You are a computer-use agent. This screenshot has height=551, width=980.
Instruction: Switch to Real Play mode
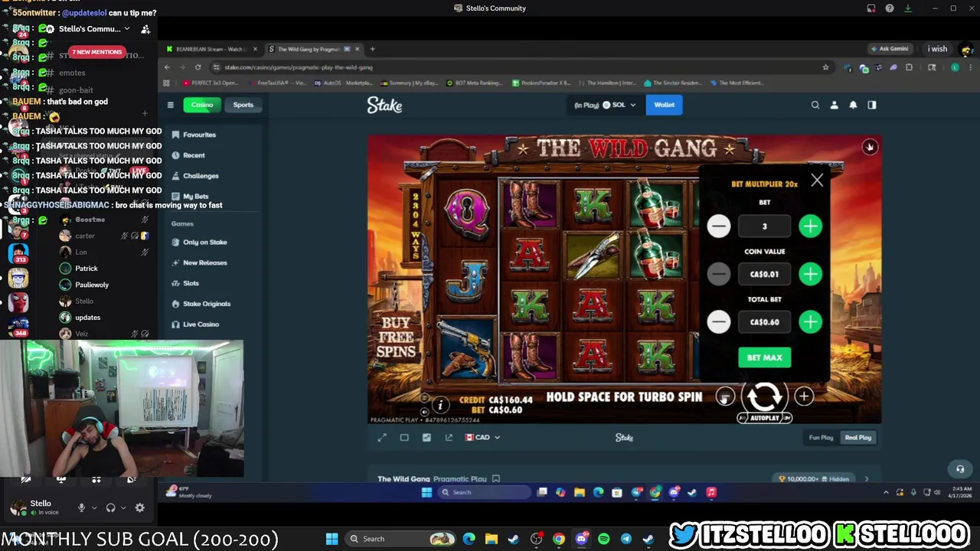coord(857,438)
